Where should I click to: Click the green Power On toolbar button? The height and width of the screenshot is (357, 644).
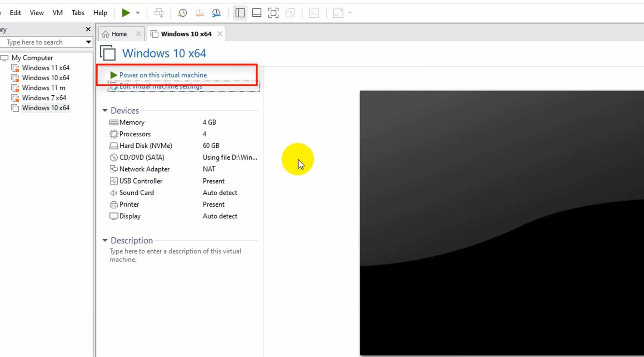click(x=126, y=13)
